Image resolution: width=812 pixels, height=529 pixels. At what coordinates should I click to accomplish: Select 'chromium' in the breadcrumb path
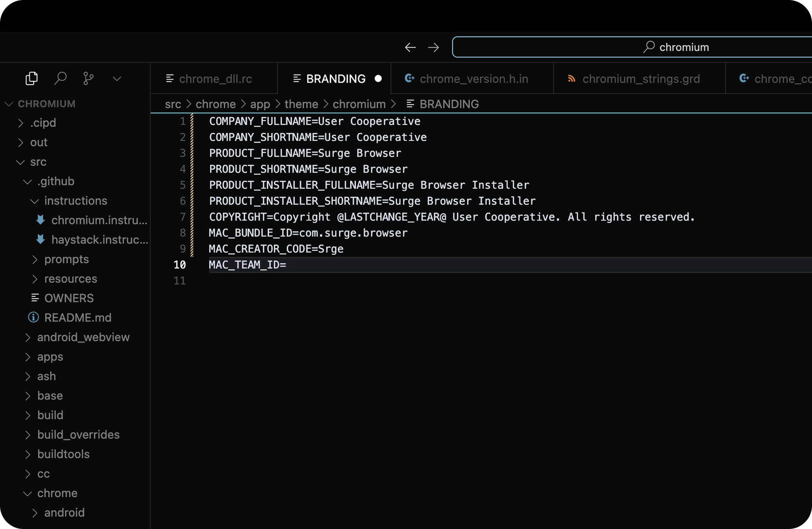(x=359, y=104)
